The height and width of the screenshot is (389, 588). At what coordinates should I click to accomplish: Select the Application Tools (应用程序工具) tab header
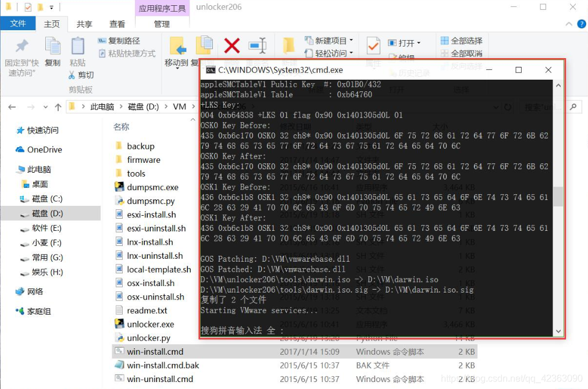[x=162, y=8]
